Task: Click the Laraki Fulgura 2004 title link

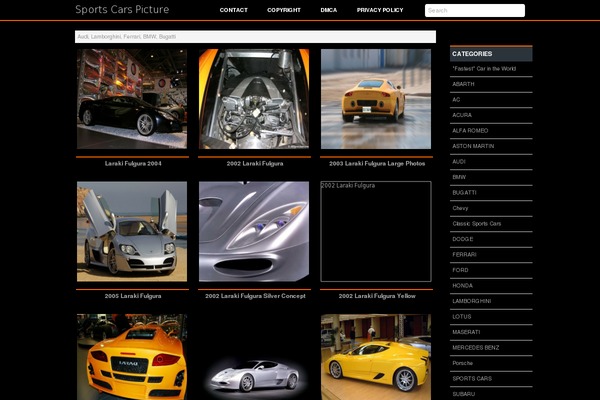Action: coord(133,163)
